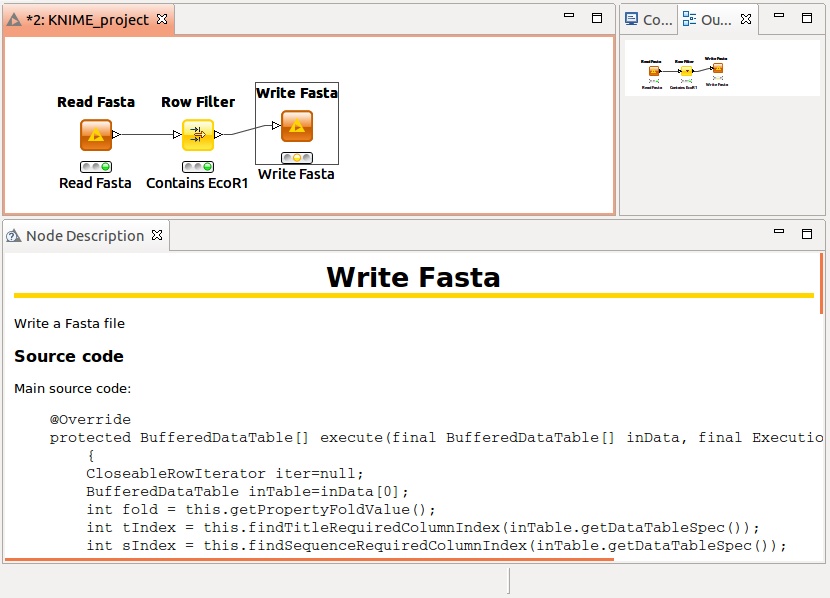Click the Node Description vertical scrollbar
830x598 pixels.
pyautogui.click(x=822, y=283)
